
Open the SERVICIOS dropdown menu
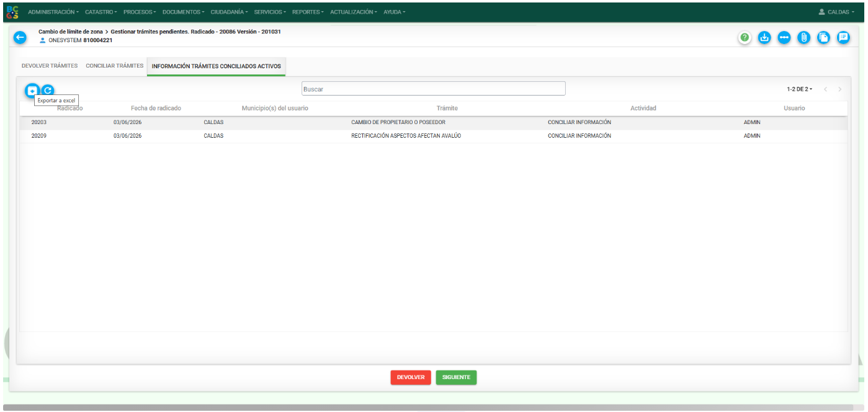coord(270,12)
